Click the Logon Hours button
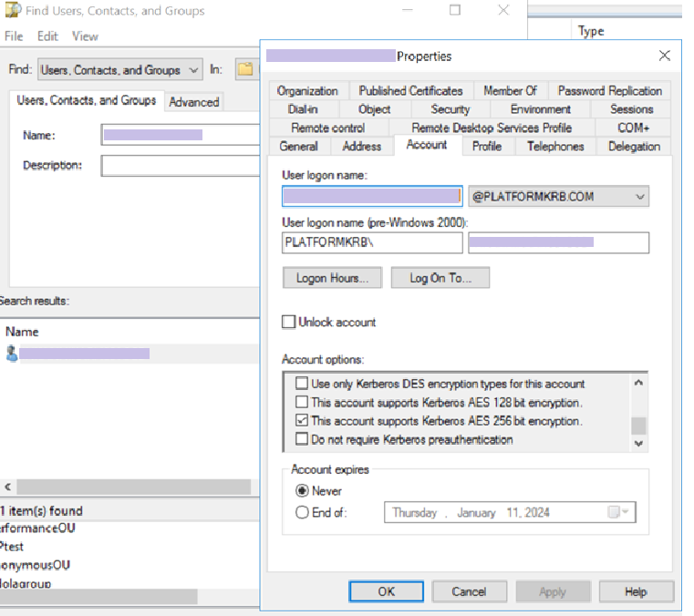The height and width of the screenshot is (616, 694). point(332,278)
